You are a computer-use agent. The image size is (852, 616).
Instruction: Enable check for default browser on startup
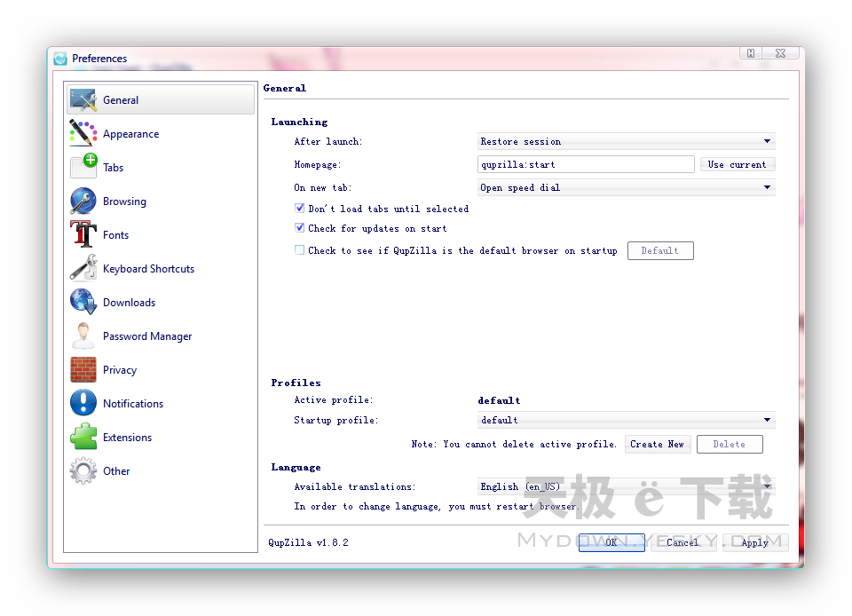pos(299,250)
